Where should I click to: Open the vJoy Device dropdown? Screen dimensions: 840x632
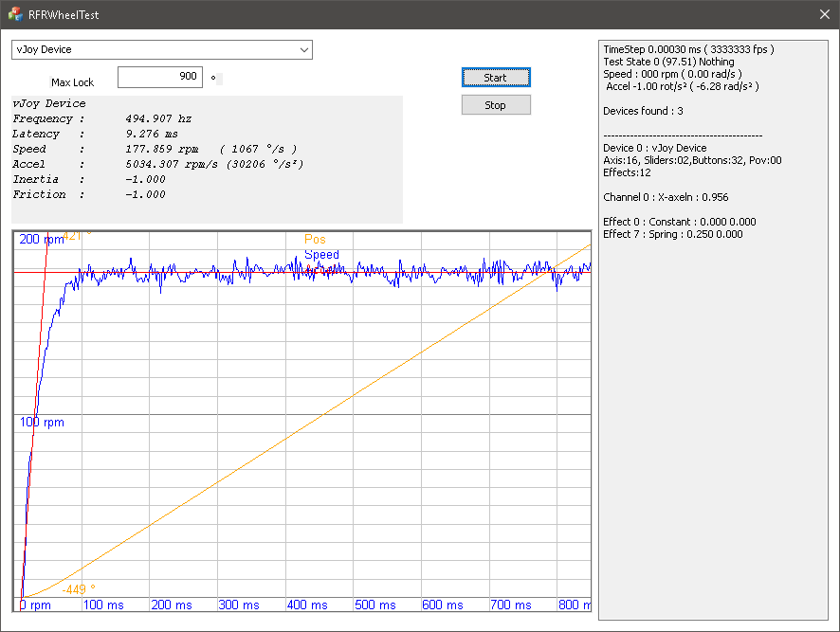tap(162, 50)
